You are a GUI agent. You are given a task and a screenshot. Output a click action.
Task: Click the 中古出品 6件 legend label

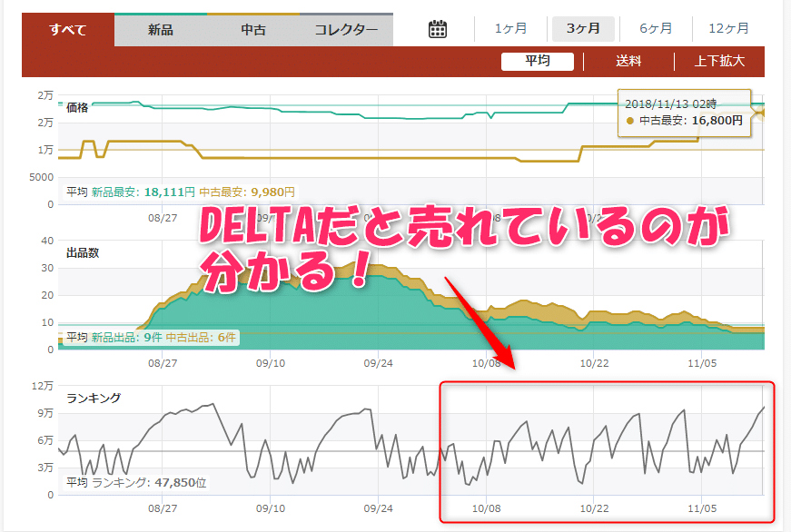(x=202, y=338)
